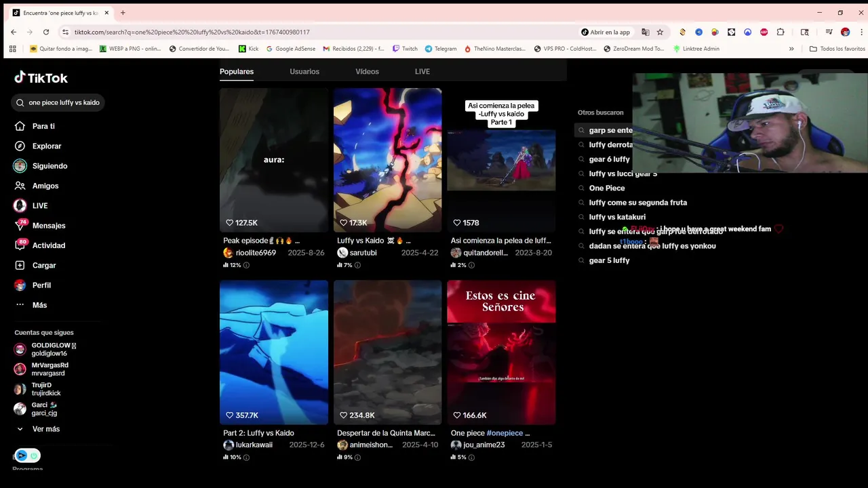Open the Explorar compass icon

tap(20, 146)
